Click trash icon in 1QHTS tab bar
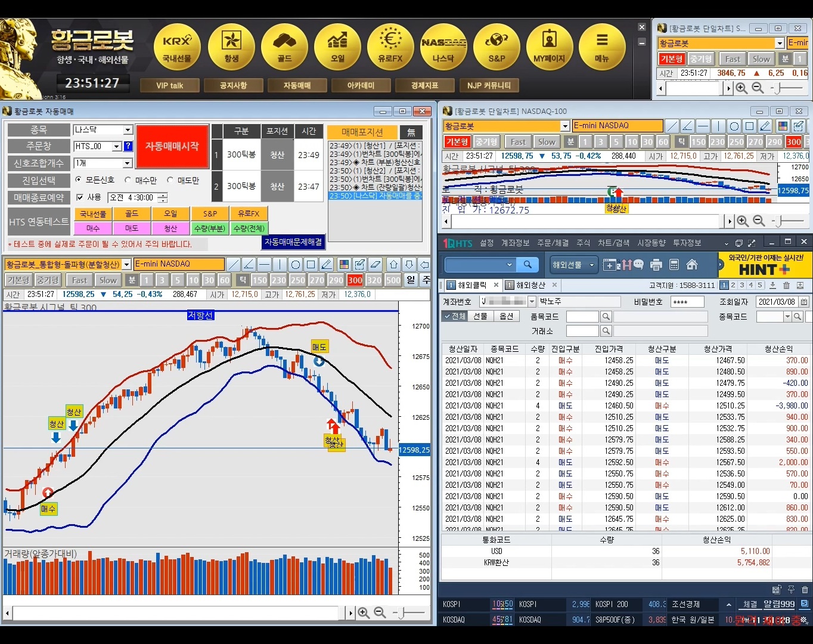 pyautogui.click(x=786, y=286)
